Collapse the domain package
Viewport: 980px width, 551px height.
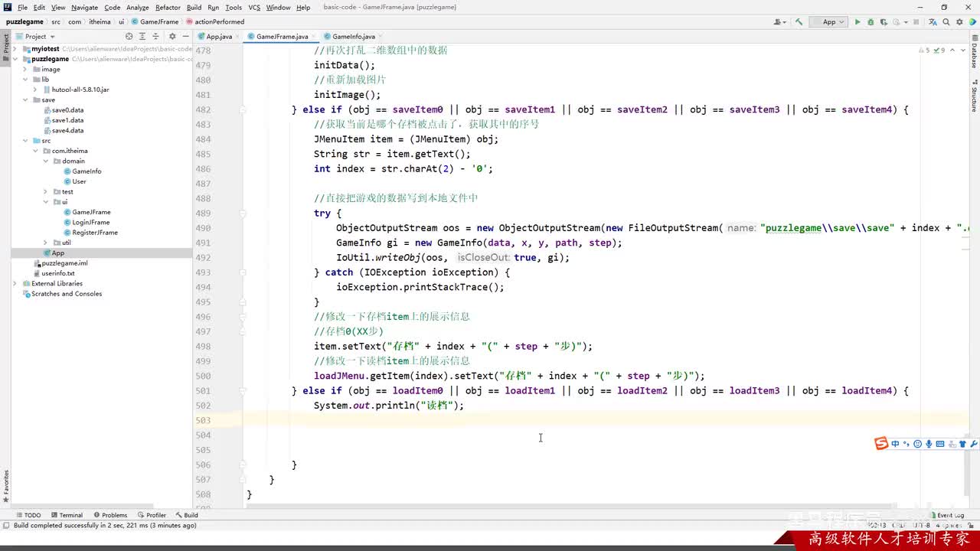pyautogui.click(x=45, y=161)
